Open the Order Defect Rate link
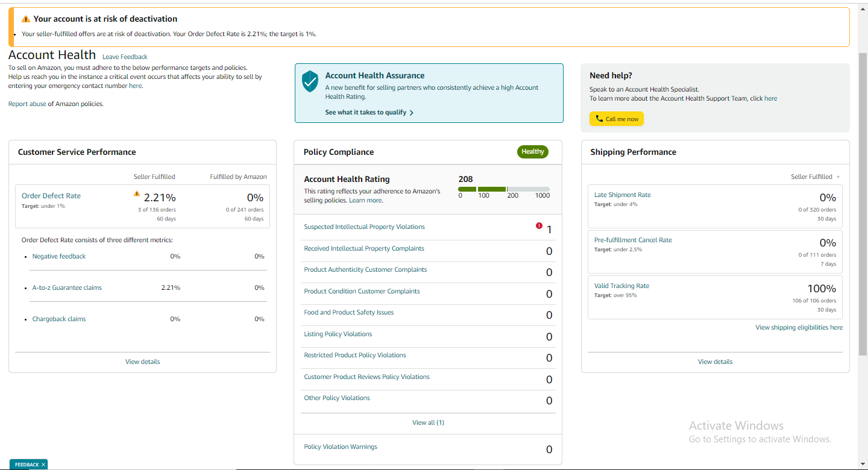This screenshot has height=470, width=868. click(51, 196)
